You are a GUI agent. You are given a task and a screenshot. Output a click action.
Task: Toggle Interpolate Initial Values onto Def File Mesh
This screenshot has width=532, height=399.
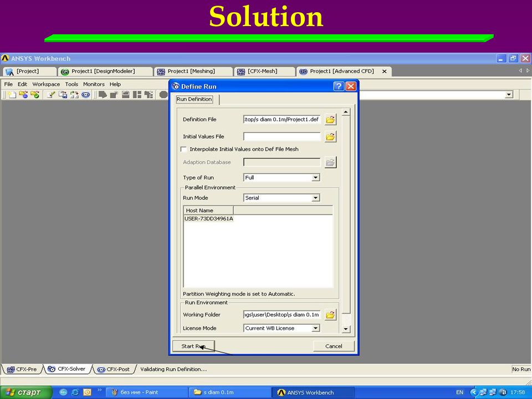(x=183, y=149)
